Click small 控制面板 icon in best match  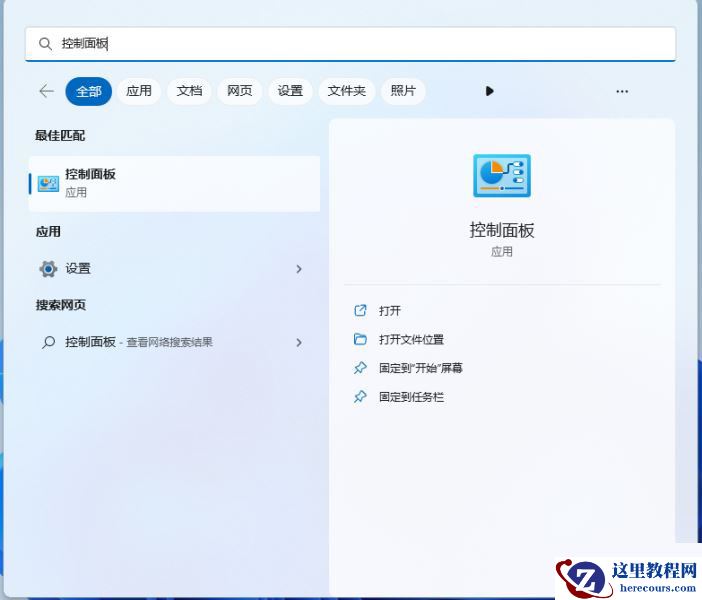tap(48, 184)
